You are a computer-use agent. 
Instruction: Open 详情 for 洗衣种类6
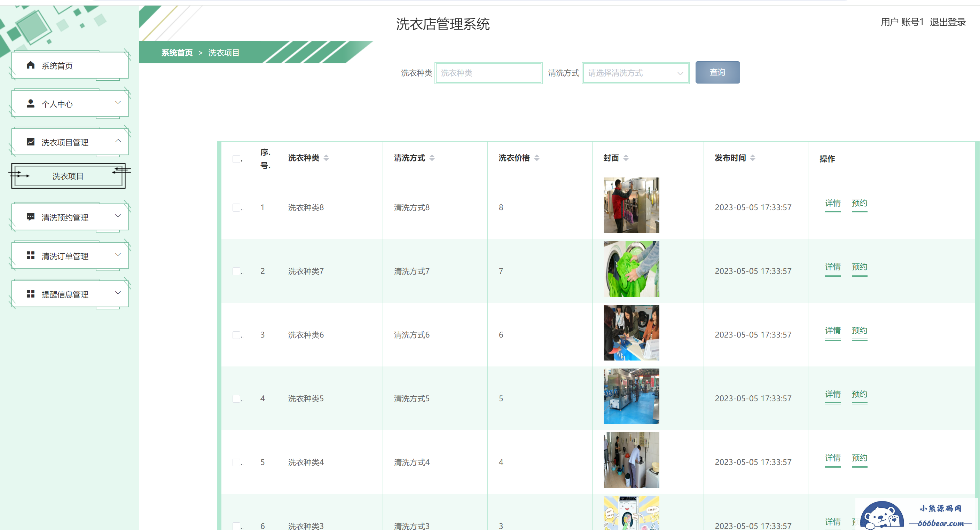(833, 331)
